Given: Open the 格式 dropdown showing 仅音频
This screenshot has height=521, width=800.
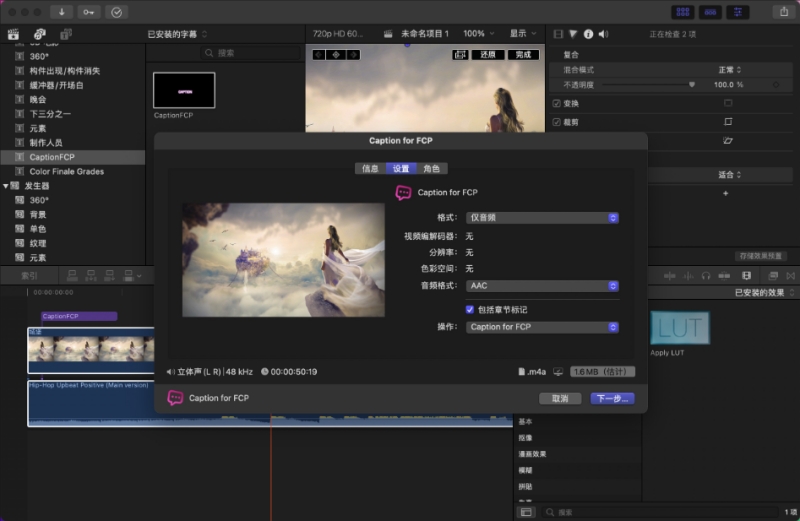Looking at the screenshot, I should click(543, 217).
